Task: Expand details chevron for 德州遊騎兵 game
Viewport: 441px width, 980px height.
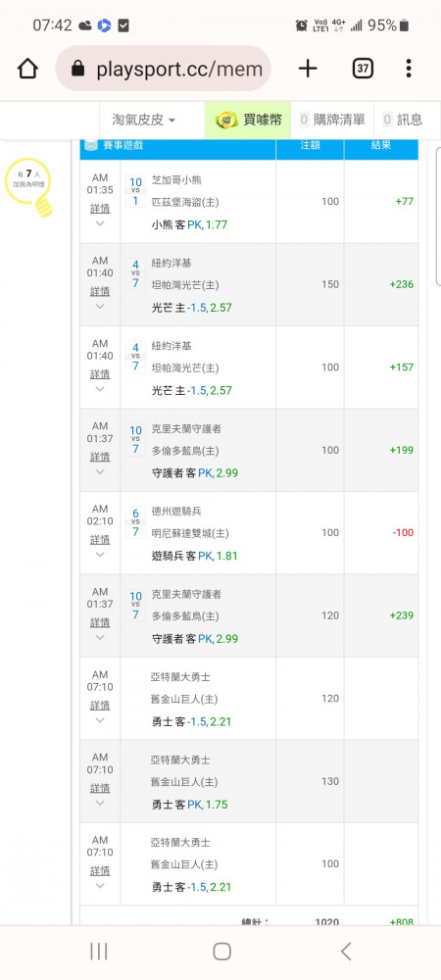Action: (100, 555)
